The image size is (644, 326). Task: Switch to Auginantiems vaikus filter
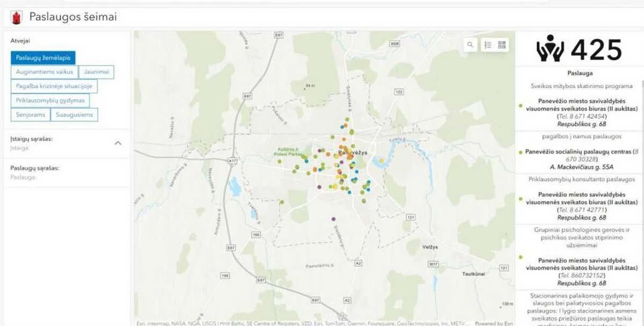pyautogui.click(x=45, y=72)
